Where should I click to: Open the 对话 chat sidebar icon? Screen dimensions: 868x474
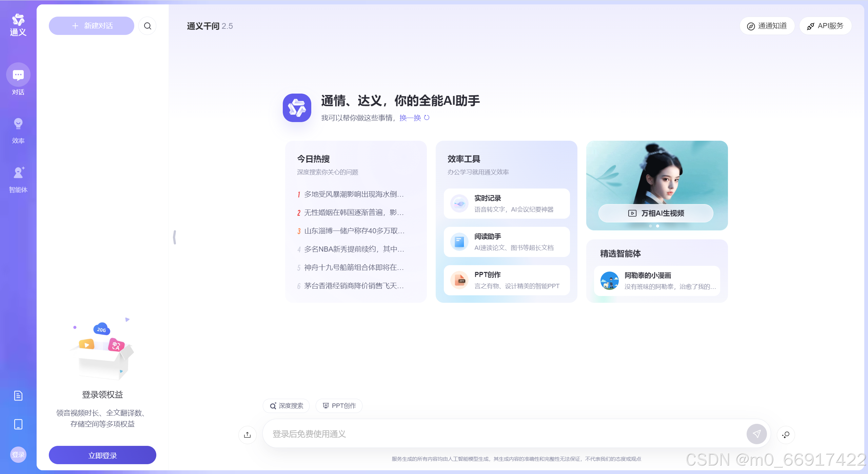(x=18, y=75)
